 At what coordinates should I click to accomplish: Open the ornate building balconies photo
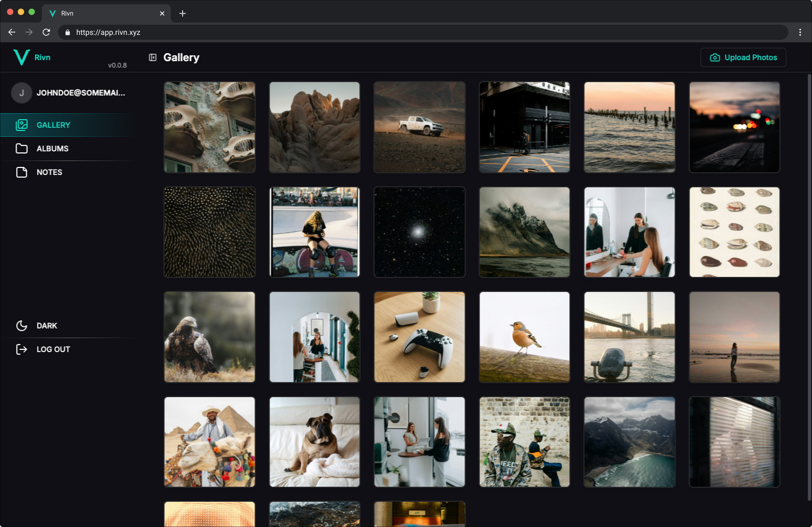coord(209,127)
